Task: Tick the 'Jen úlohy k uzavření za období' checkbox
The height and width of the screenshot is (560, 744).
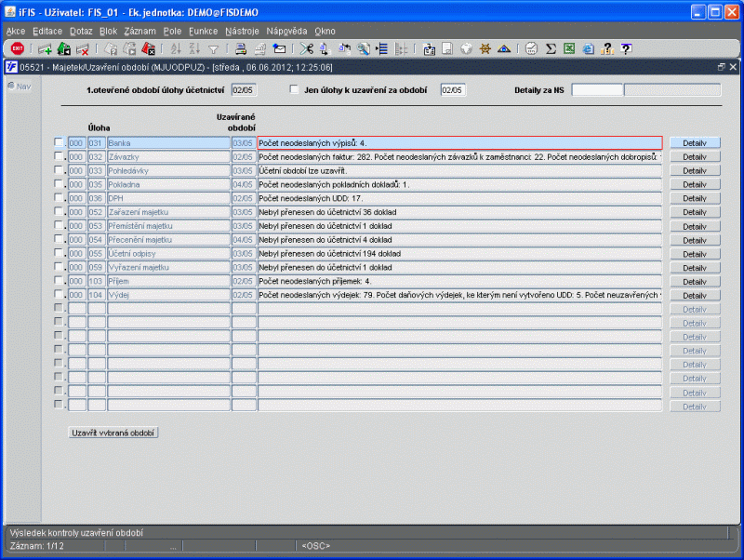Action: coord(294,89)
